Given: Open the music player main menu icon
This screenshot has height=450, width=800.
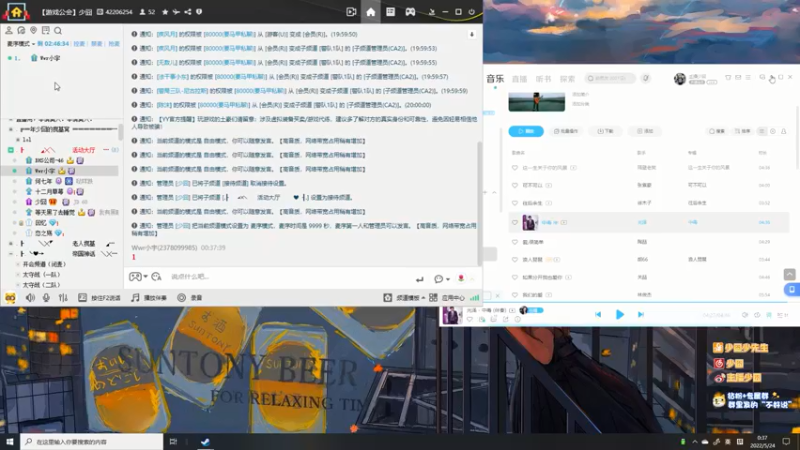Looking at the screenshot, I should [748, 78].
